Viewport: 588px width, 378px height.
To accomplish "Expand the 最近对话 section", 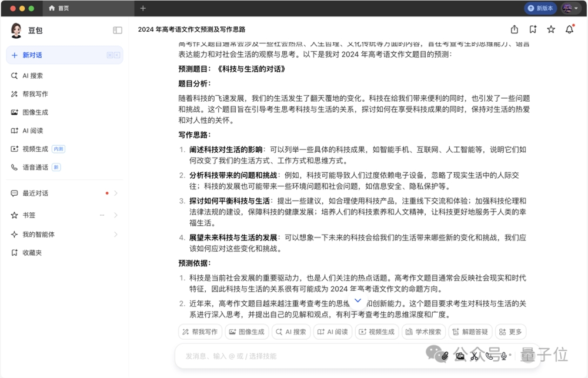I will point(115,193).
